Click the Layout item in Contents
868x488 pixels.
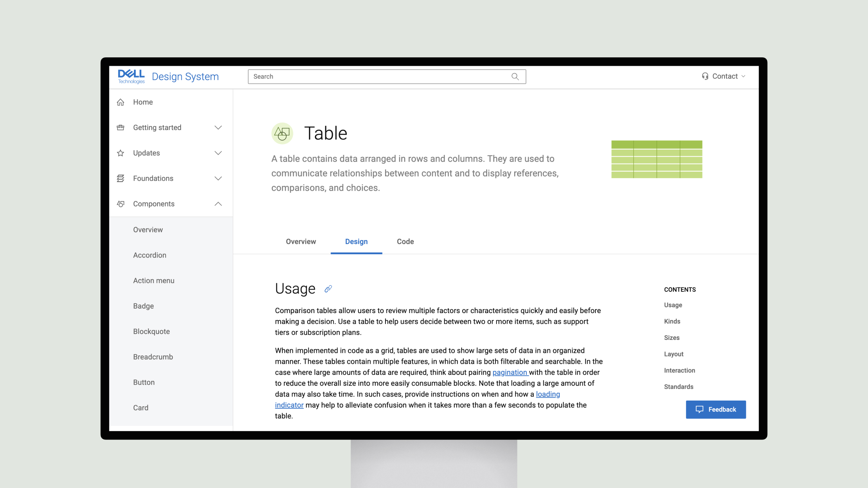point(674,354)
